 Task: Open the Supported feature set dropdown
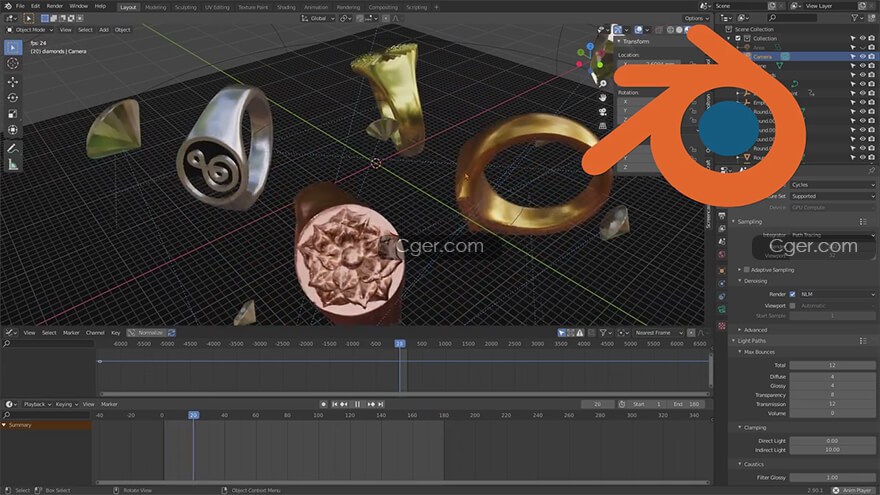tap(832, 196)
